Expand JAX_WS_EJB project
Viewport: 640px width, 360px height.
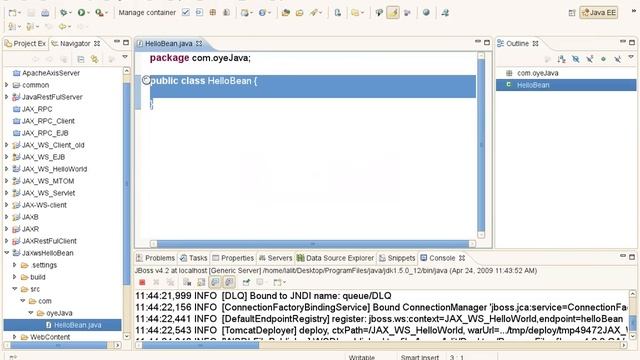(7, 157)
